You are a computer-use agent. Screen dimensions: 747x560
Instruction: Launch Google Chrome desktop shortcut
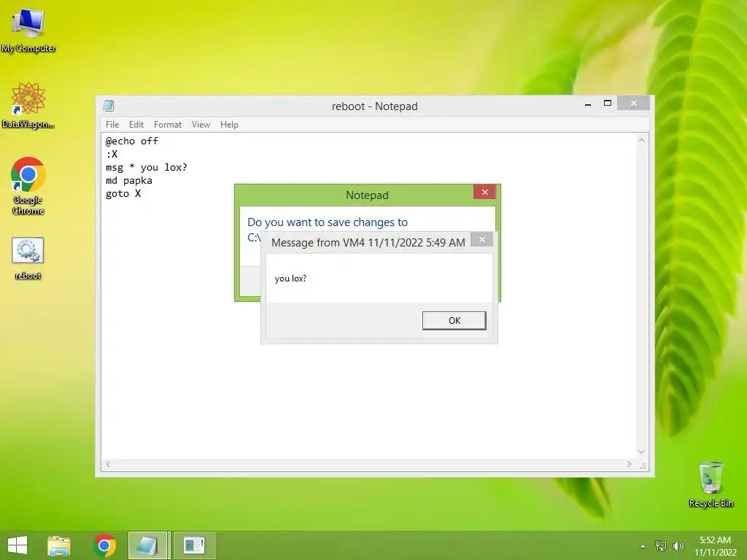click(28, 186)
